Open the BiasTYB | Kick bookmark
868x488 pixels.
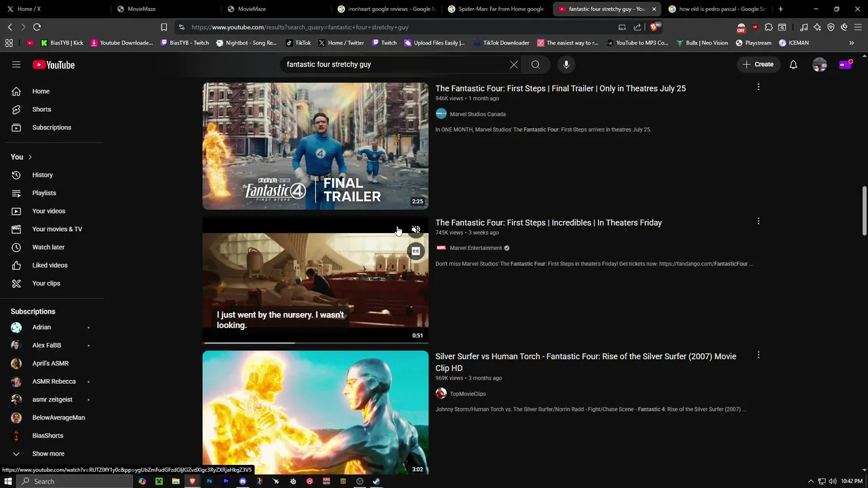pyautogui.click(x=62, y=43)
